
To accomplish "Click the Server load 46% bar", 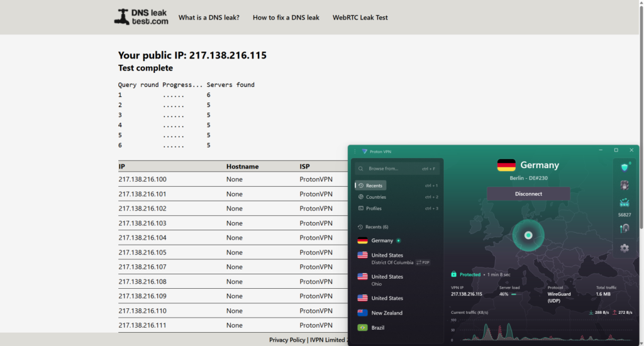I will (514, 294).
